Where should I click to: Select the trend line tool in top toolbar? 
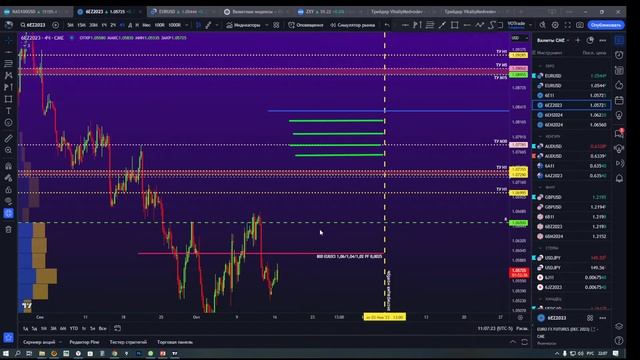442,25
